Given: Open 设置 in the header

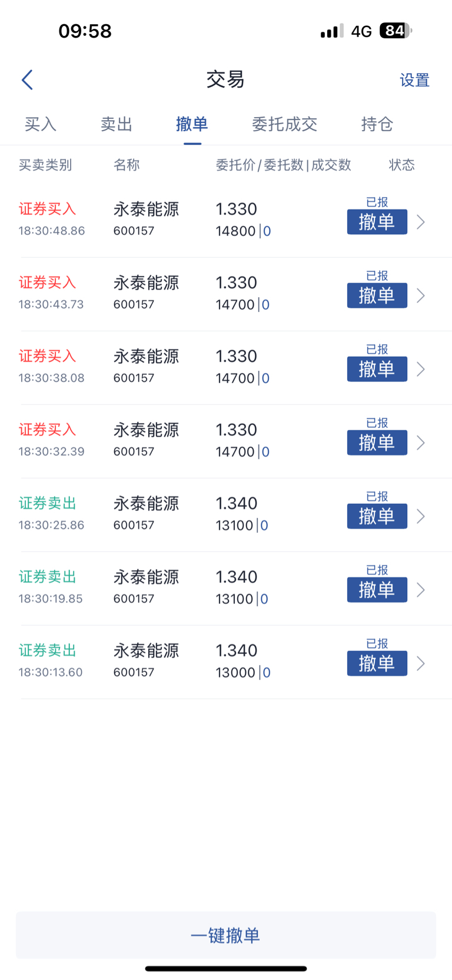Looking at the screenshot, I should (415, 80).
